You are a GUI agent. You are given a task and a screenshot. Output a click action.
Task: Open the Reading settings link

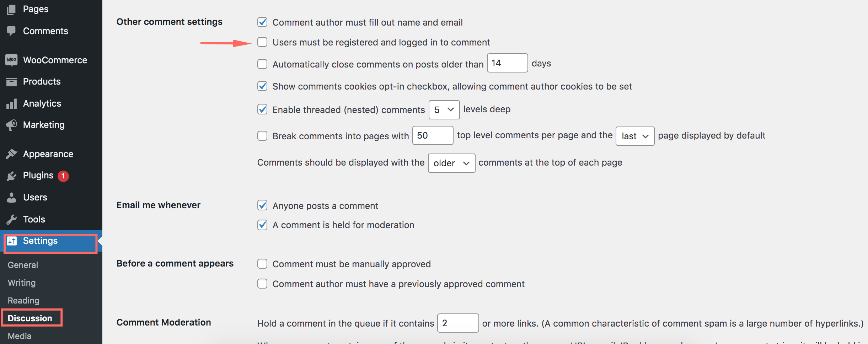tap(23, 300)
